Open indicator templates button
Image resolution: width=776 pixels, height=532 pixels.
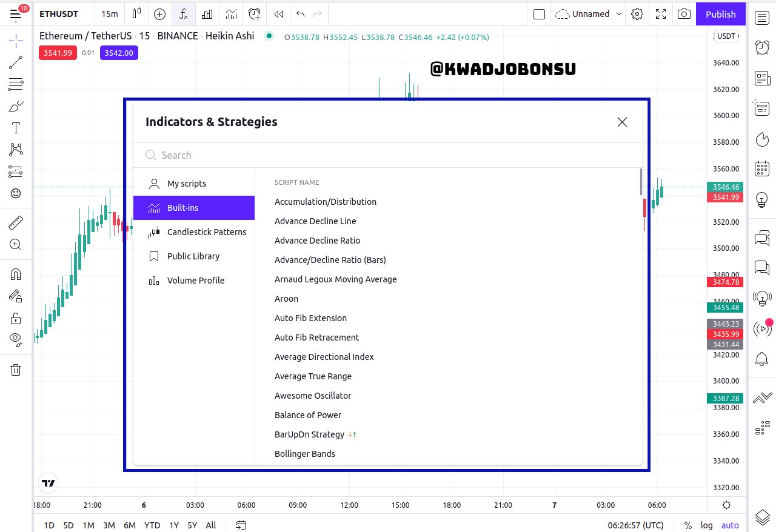click(x=231, y=13)
